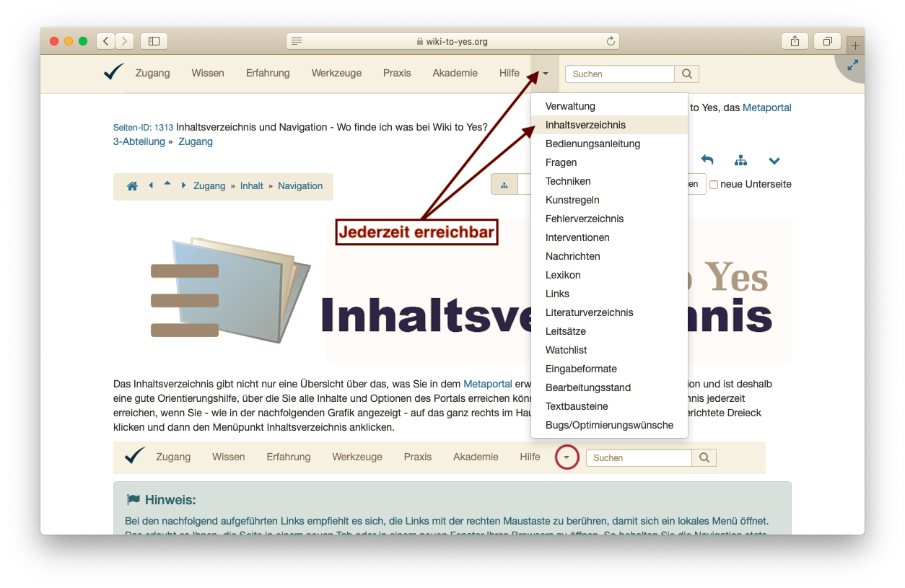Follow the 3-Abteilung link below page title

pyautogui.click(x=139, y=141)
